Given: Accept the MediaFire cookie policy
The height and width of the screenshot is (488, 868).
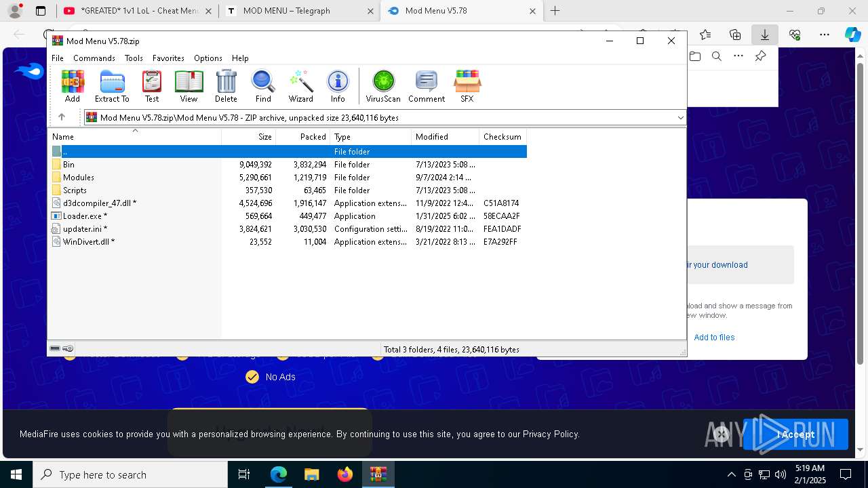Looking at the screenshot, I should point(795,434).
